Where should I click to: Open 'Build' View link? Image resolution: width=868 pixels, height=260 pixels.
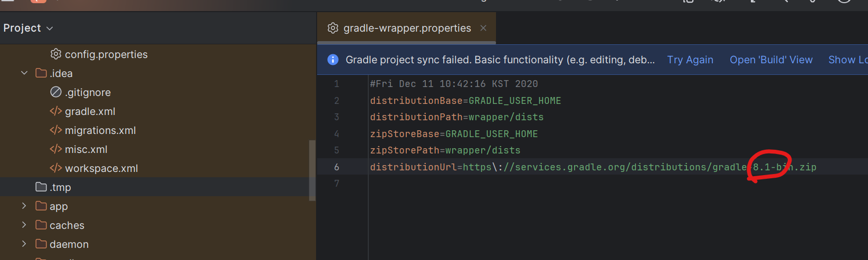coord(771,60)
